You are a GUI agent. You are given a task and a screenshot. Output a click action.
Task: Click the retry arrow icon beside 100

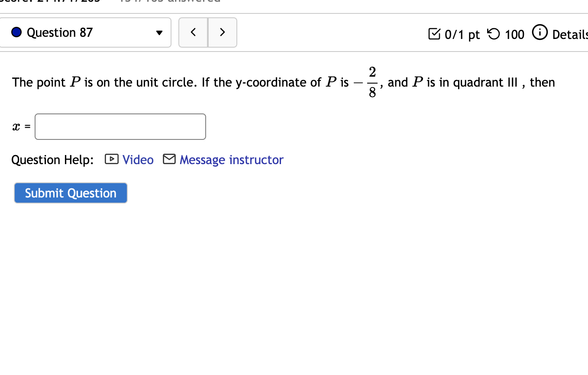pyautogui.click(x=493, y=33)
